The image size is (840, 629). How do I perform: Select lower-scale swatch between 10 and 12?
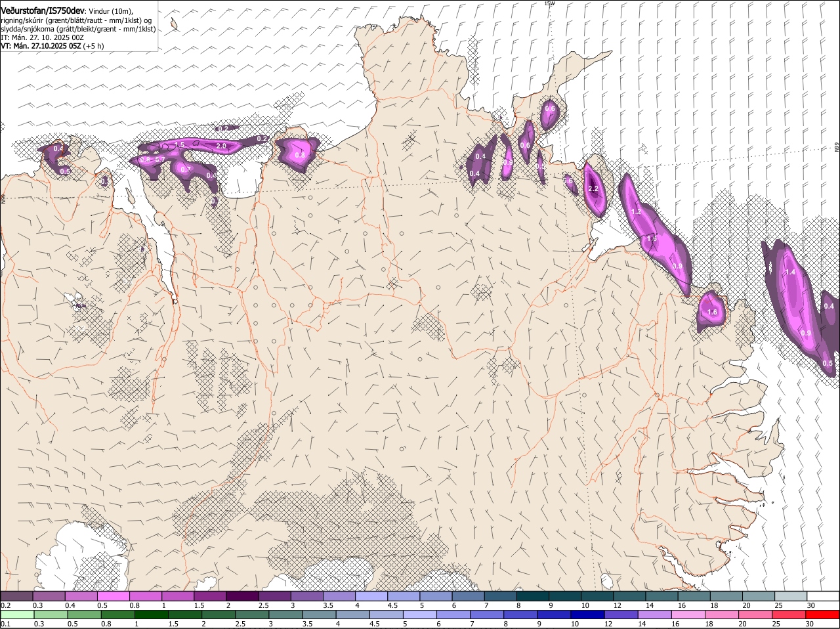[x=588, y=615]
